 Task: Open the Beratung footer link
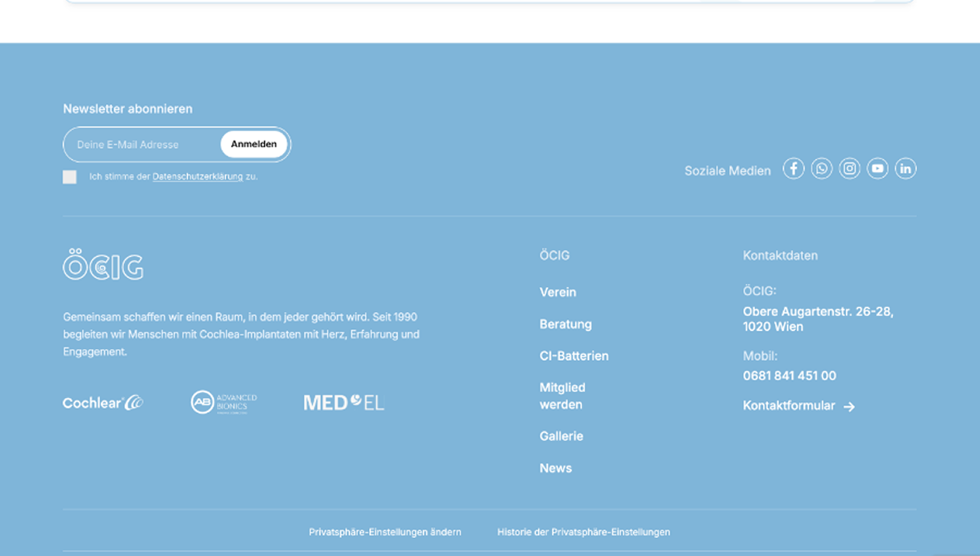(x=565, y=324)
